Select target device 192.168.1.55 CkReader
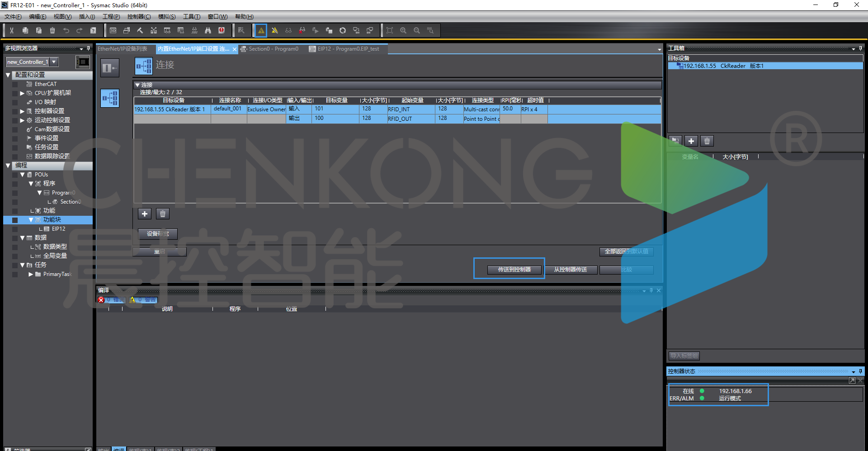Image resolution: width=868 pixels, height=451 pixels. pos(765,66)
